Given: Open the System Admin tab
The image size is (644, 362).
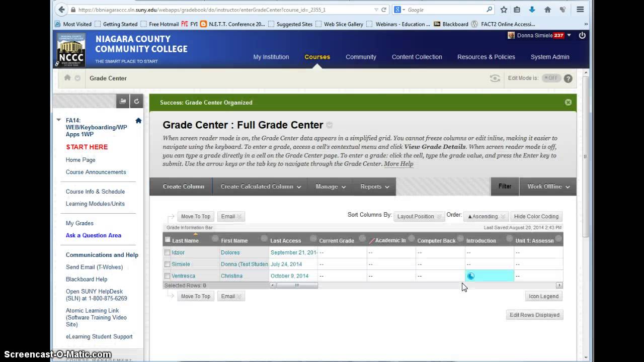Looking at the screenshot, I should pyautogui.click(x=550, y=57).
